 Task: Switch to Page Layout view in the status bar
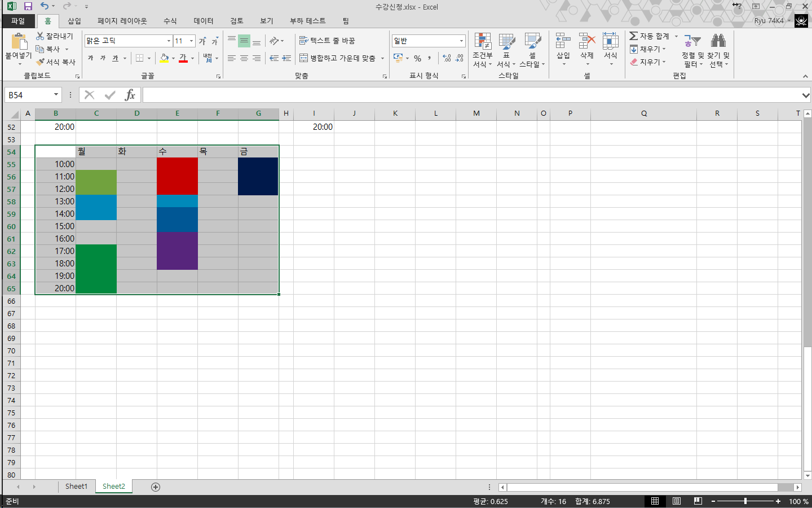676,501
